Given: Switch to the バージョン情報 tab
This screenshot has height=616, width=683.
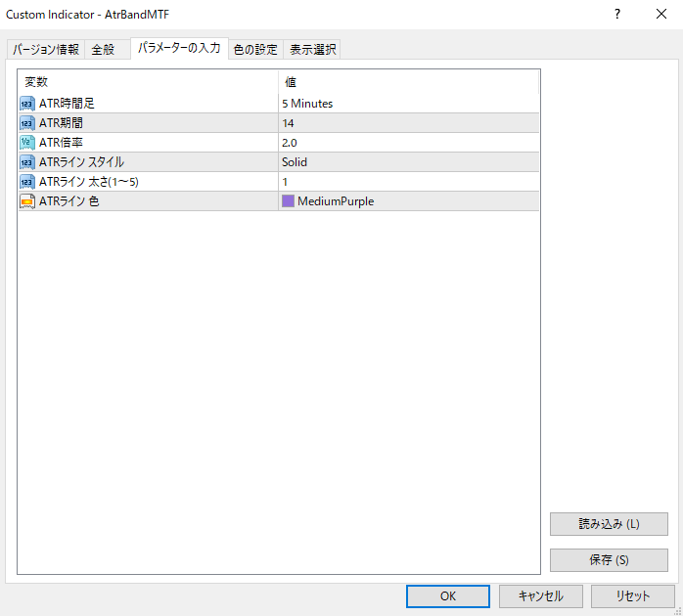Looking at the screenshot, I should (x=46, y=49).
